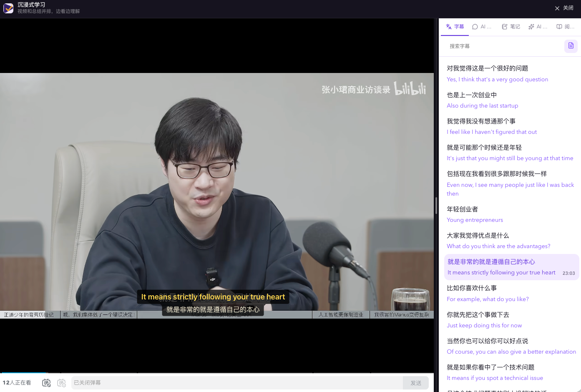Image resolution: width=581 pixels, height=392 pixels.
Task: Open the 笔记 notes tab
Action: pyautogui.click(x=511, y=27)
